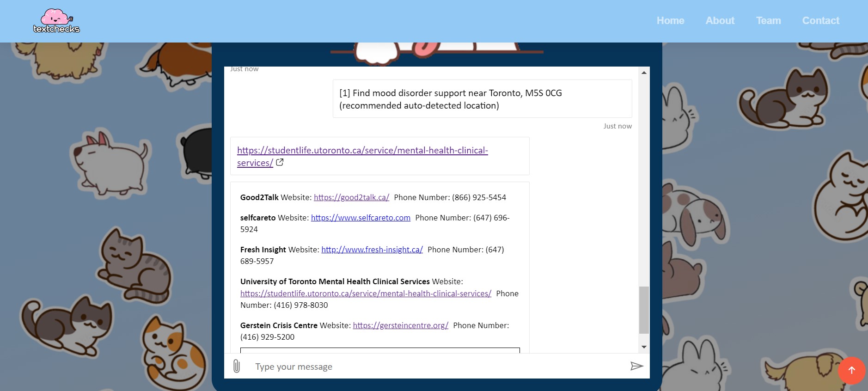Click the University of Toronto Mental Health Clinical Services name
This screenshot has height=391, width=868.
pos(335,281)
